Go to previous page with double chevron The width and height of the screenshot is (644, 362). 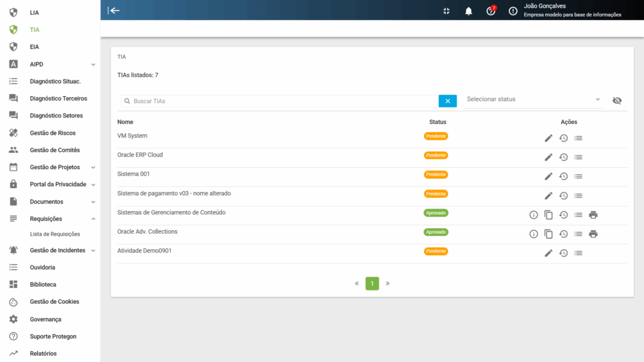click(x=357, y=283)
